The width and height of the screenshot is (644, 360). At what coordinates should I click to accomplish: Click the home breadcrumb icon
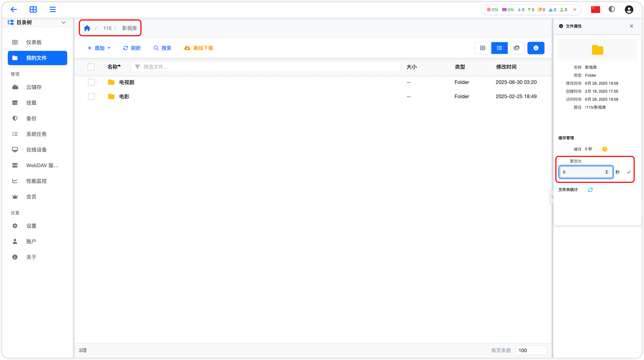[87, 28]
